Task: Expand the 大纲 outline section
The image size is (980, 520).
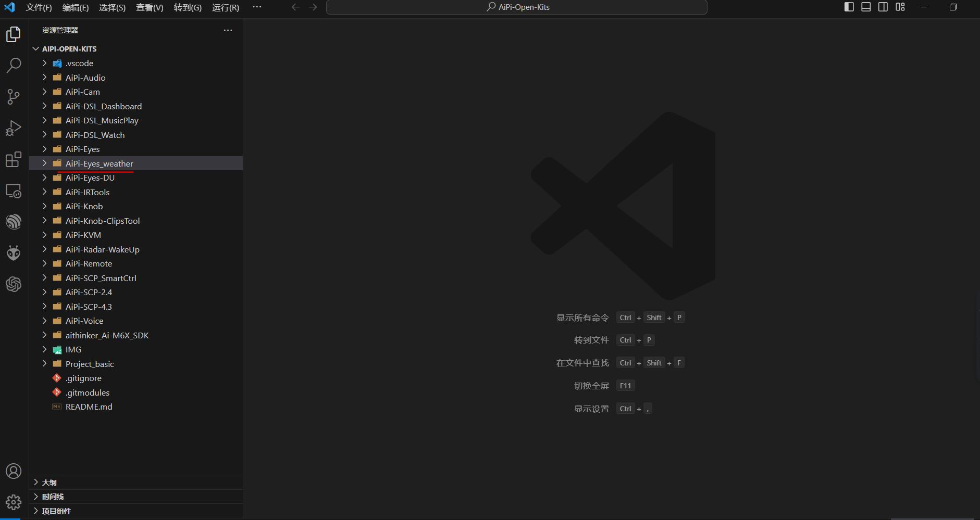Action: point(136,483)
